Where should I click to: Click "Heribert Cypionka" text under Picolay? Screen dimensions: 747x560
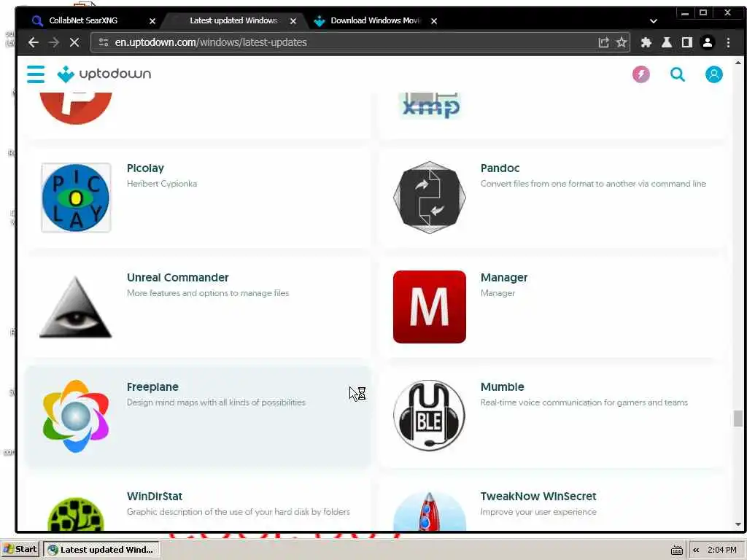[162, 184]
